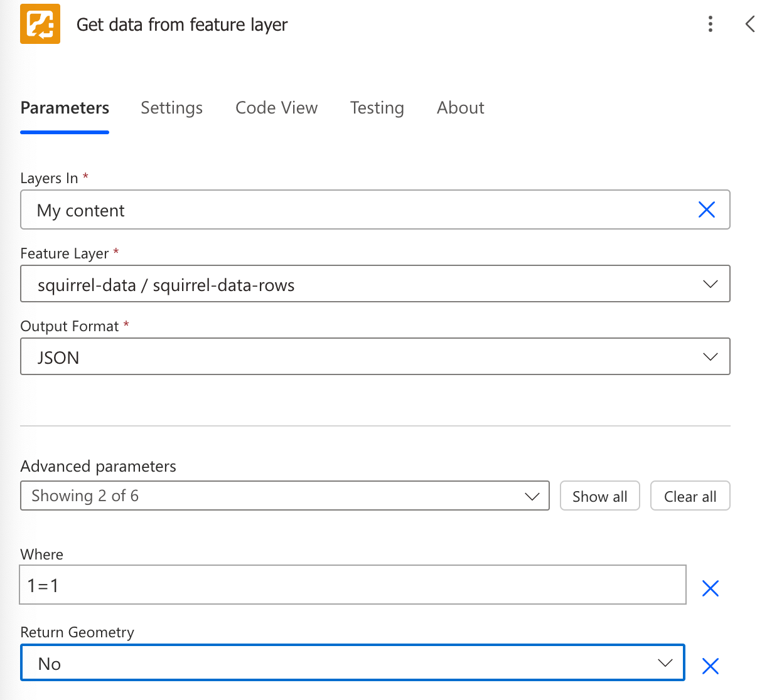Image resolution: width=767 pixels, height=700 pixels.
Task: Remove the Return Geometry parameter
Action: 710,666
